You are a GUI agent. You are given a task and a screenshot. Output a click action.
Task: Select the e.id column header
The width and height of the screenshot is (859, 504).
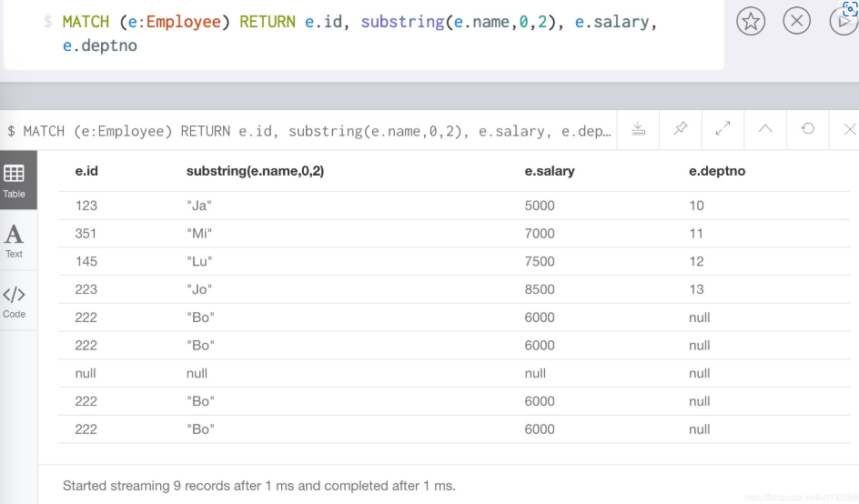coord(86,171)
